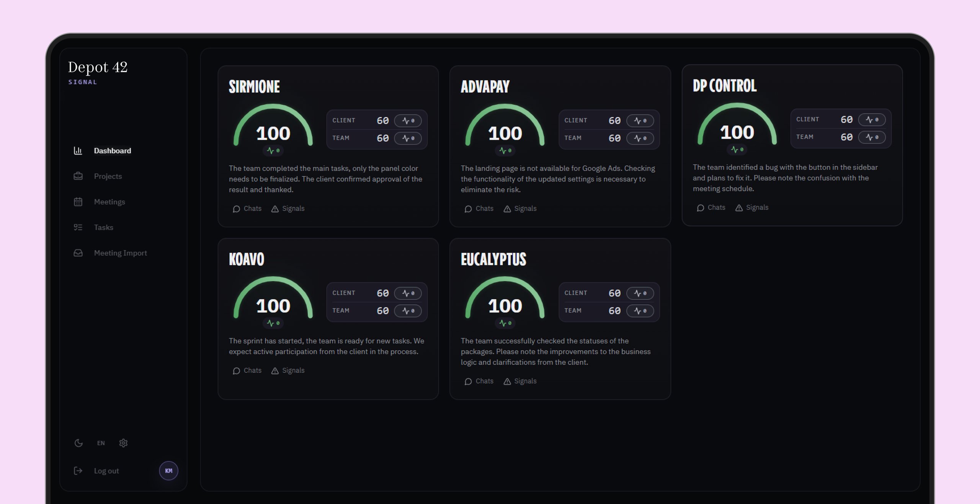Viewport: 980px width, 504px height.
Task: Open Signals for the Eucalyptus project
Action: point(520,382)
